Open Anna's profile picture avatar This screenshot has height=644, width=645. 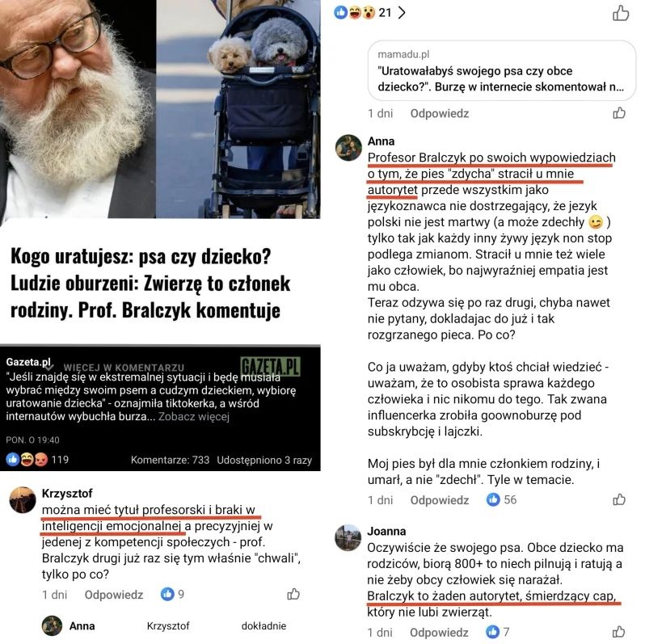coord(348,147)
